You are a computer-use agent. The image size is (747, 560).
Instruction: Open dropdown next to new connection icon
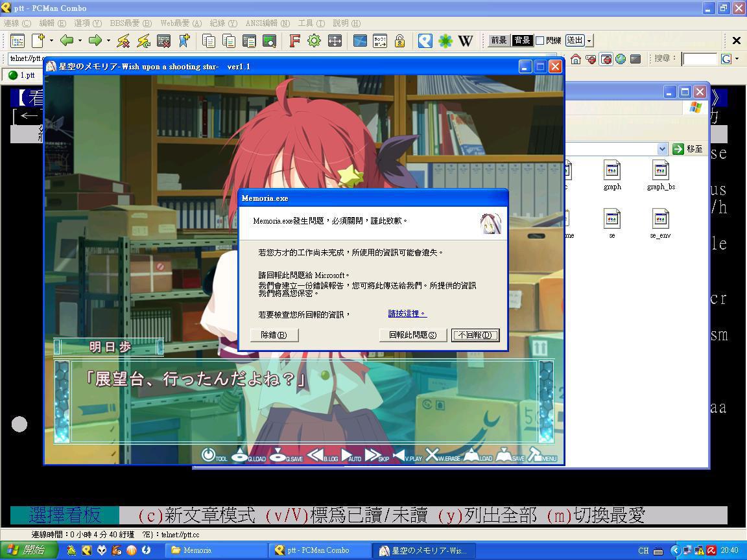[x=51, y=41]
